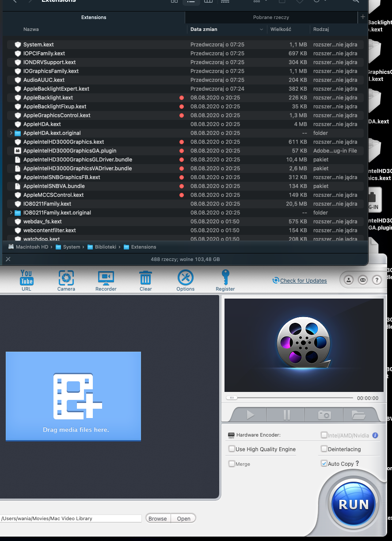Click the AppleHDA.kext.original folder icon
392x541 pixels.
click(18, 133)
